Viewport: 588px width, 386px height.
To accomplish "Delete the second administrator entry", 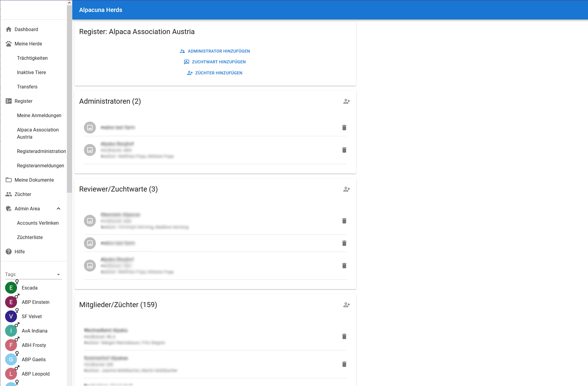I will [344, 150].
